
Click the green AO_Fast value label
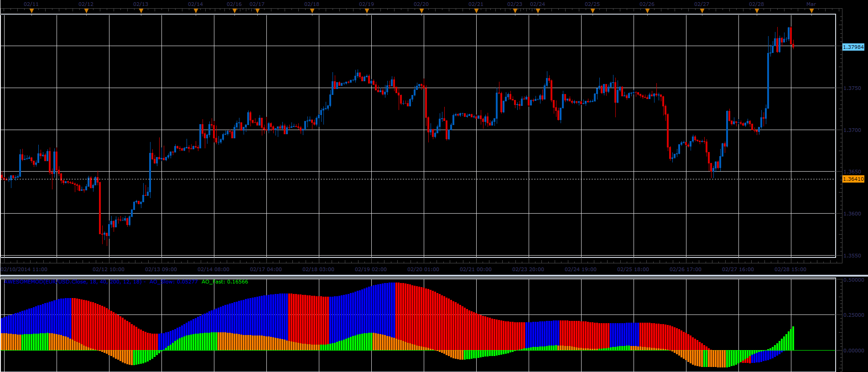click(x=225, y=282)
